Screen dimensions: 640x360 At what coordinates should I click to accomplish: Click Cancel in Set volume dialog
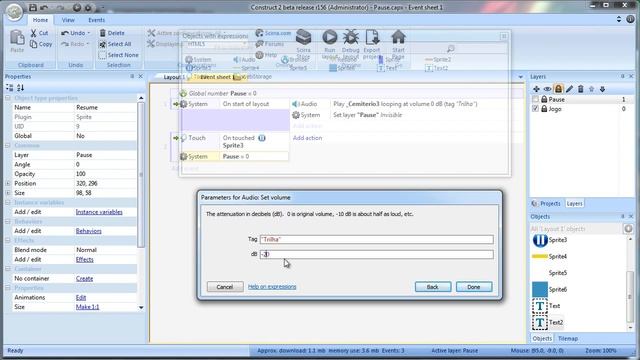pos(225,287)
